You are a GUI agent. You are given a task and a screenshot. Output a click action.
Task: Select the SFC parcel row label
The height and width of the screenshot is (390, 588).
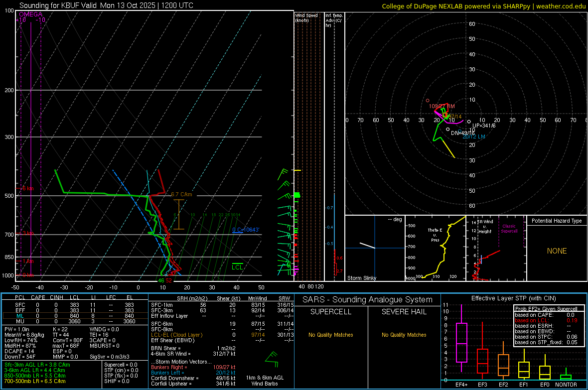point(20,305)
